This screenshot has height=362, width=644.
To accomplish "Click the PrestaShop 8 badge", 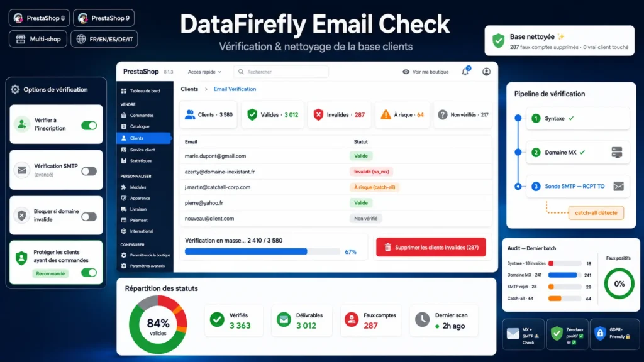I will [39, 18].
